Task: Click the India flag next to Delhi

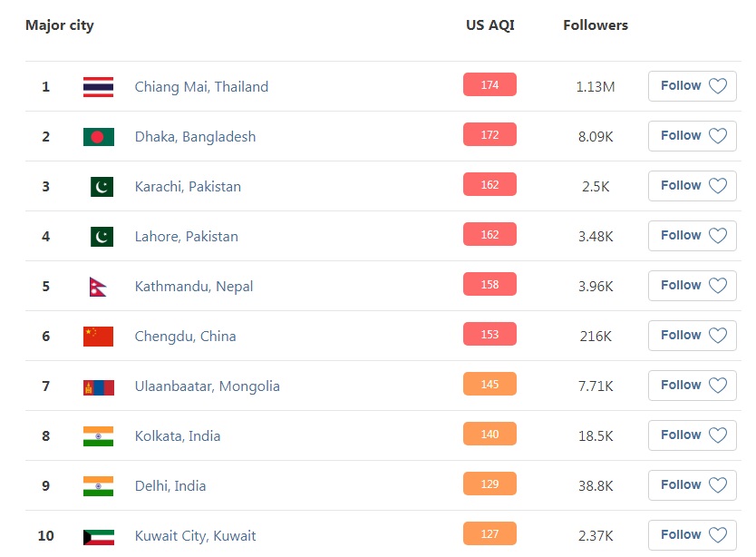Action: [99, 486]
